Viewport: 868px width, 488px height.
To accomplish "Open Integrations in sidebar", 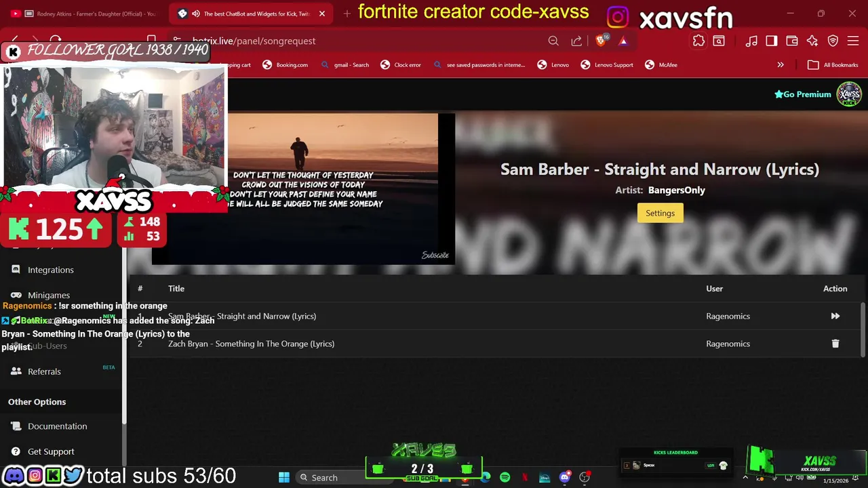I will [x=51, y=270].
